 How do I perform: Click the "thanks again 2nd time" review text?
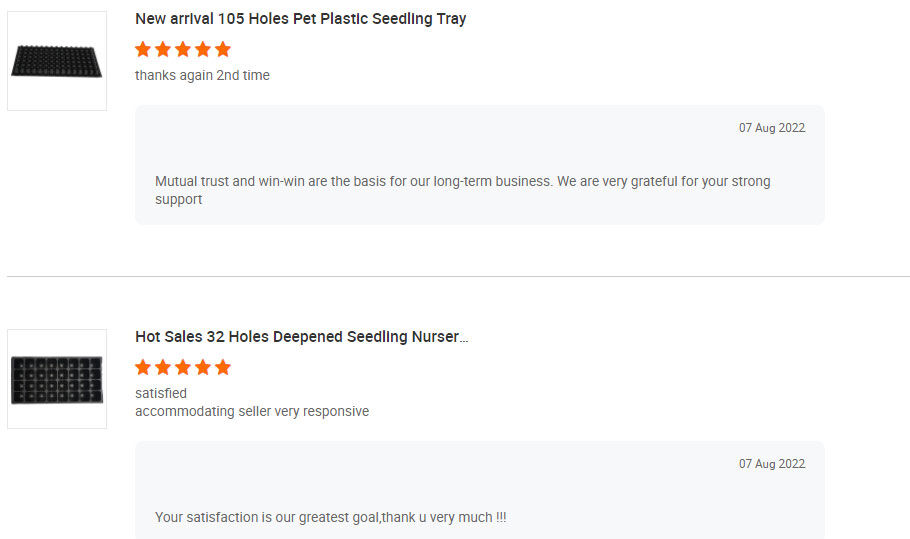coord(202,75)
